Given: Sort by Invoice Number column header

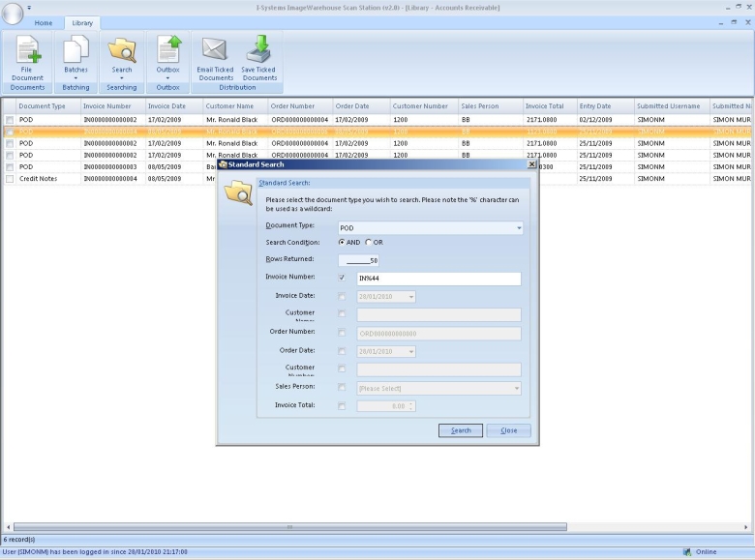Looking at the screenshot, I should point(112,106).
